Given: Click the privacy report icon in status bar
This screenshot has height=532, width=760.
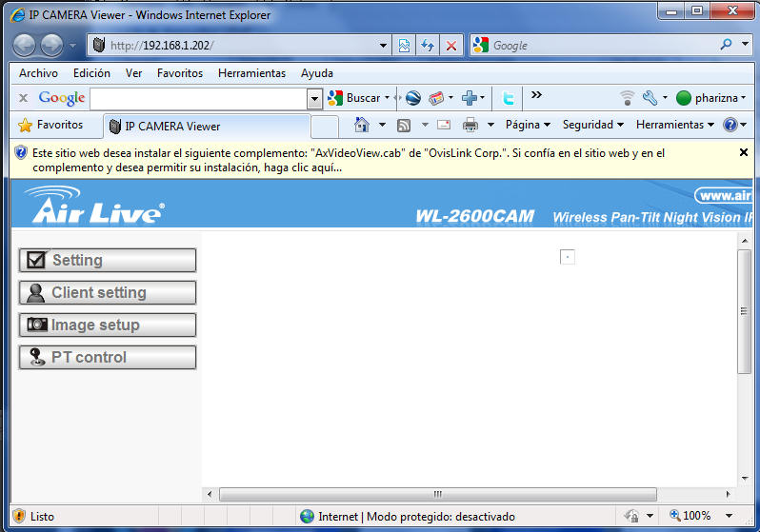Looking at the screenshot, I should point(631,516).
